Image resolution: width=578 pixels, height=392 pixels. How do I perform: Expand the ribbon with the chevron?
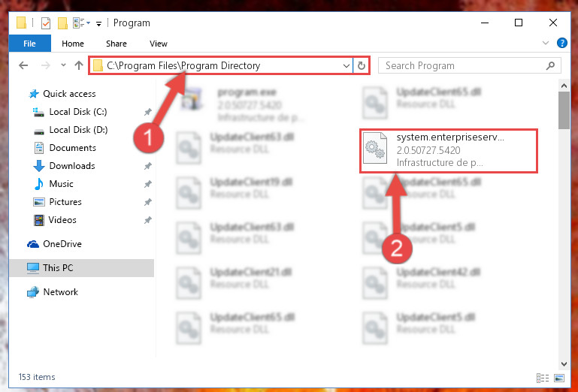546,43
